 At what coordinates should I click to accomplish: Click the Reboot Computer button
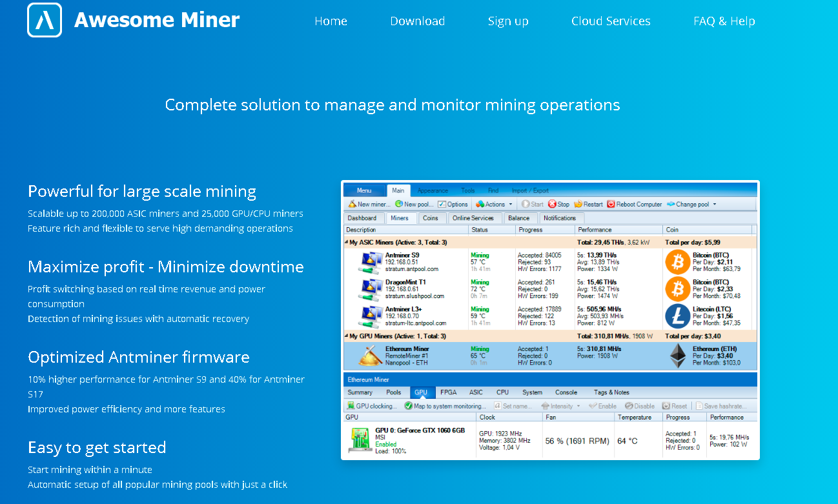point(635,204)
